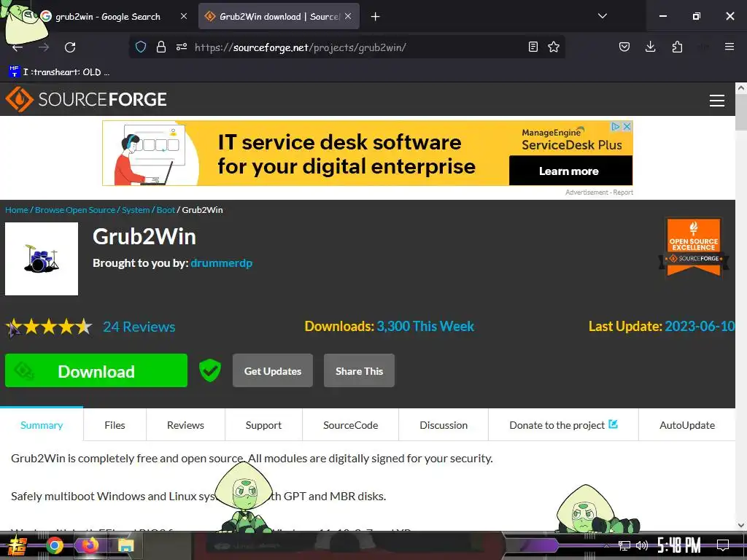Switch to the Files tab

click(115, 425)
